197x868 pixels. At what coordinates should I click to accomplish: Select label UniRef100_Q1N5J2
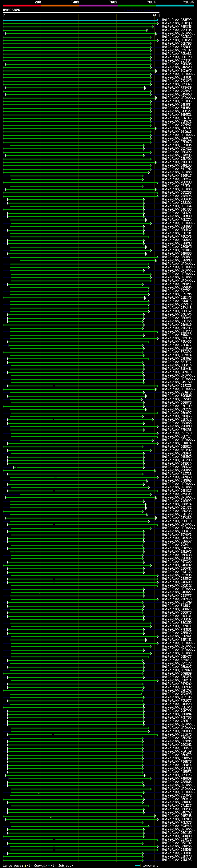point(177,419)
